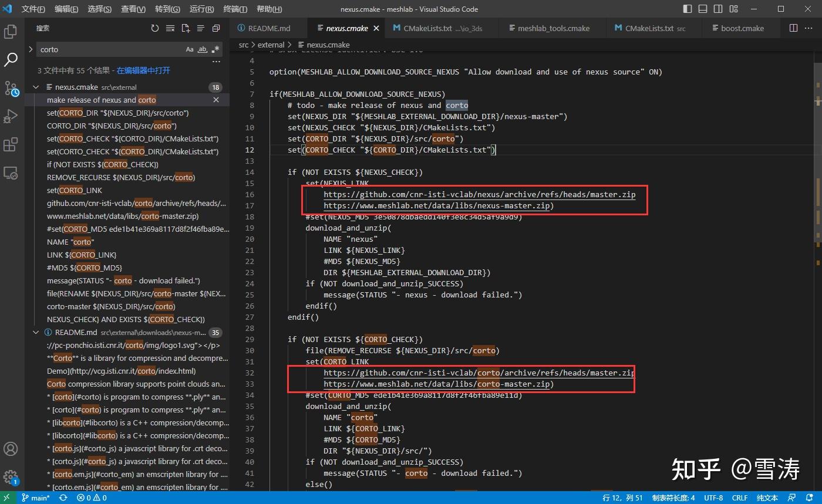Open the Accounts menu icon
The width and height of the screenshot is (822, 504).
pyautogui.click(x=11, y=449)
